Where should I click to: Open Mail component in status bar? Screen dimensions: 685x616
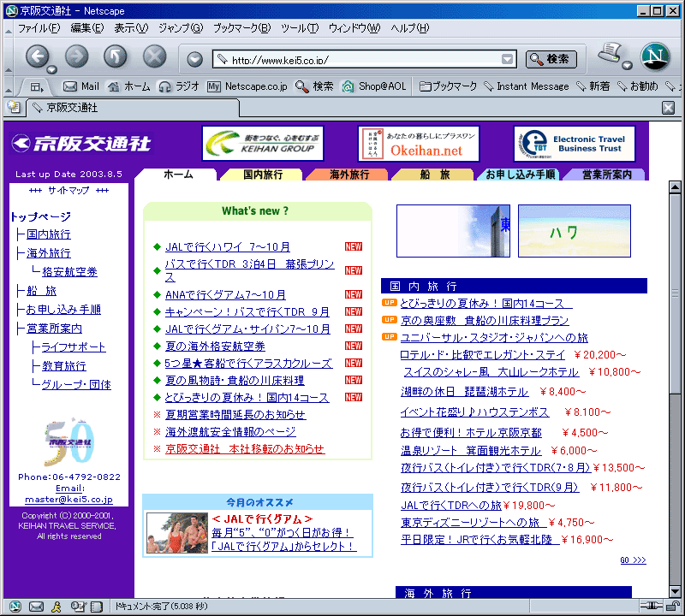pos(36,607)
